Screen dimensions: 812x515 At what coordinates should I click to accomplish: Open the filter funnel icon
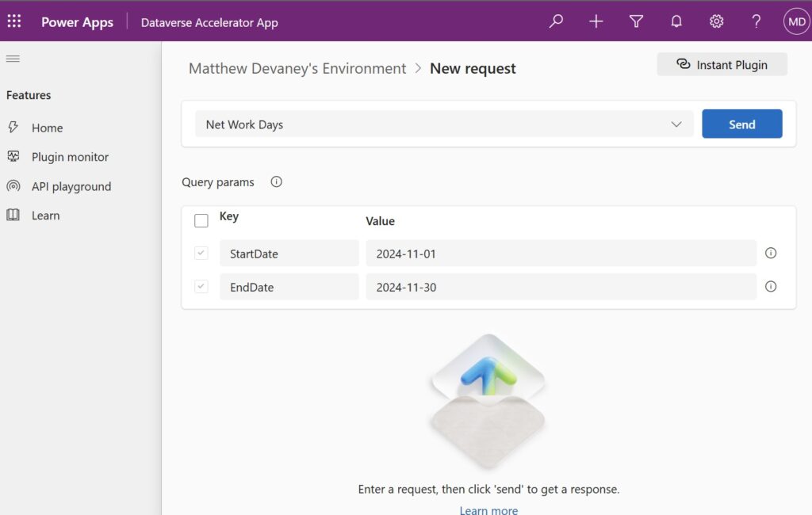click(636, 21)
